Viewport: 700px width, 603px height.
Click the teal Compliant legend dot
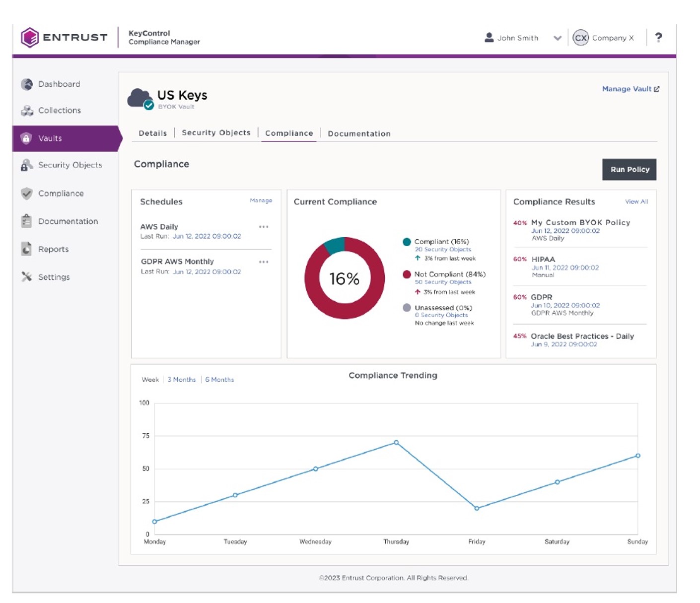coord(407,242)
